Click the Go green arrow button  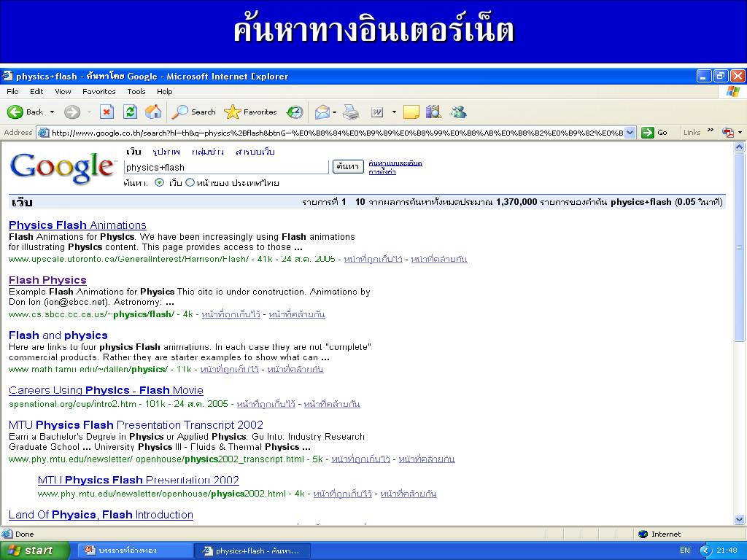click(654, 133)
